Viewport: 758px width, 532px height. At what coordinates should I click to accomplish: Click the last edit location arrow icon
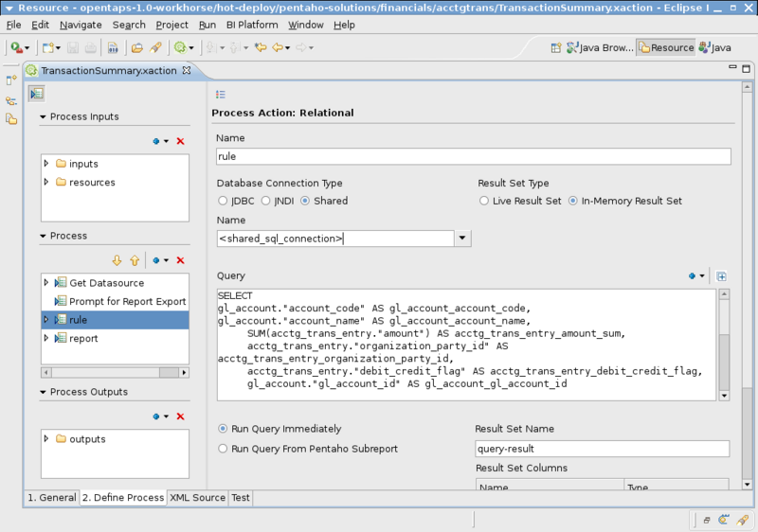point(261,47)
